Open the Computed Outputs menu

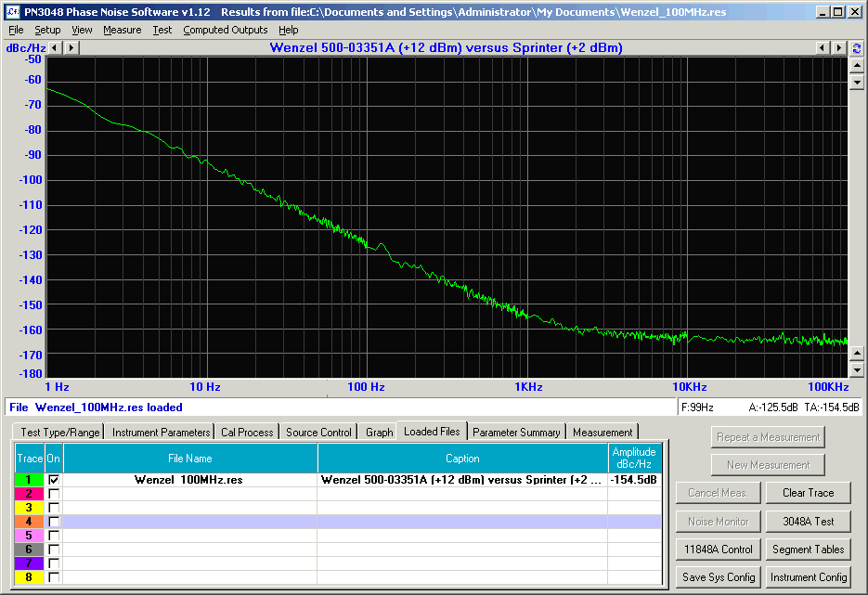point(226,30)
